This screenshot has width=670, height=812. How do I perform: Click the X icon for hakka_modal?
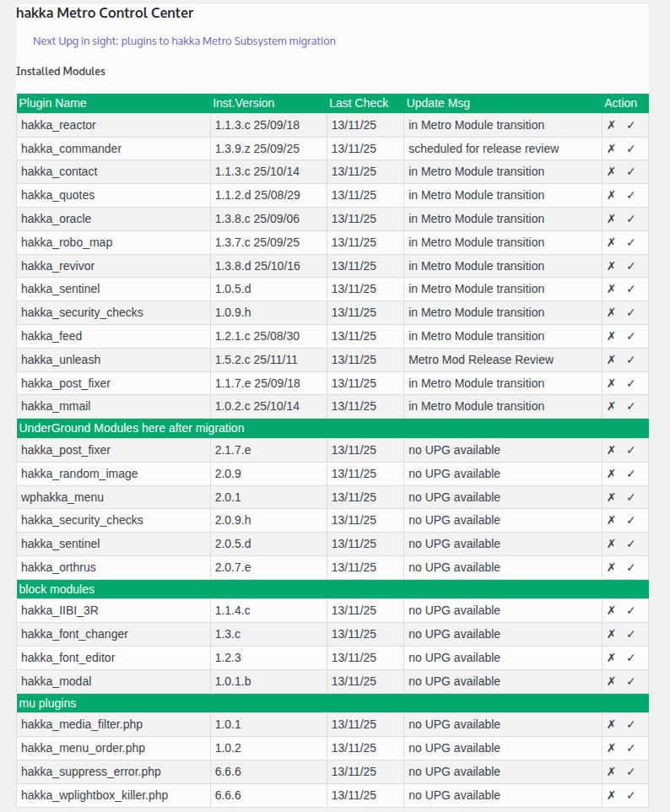[x=611, y=681]
